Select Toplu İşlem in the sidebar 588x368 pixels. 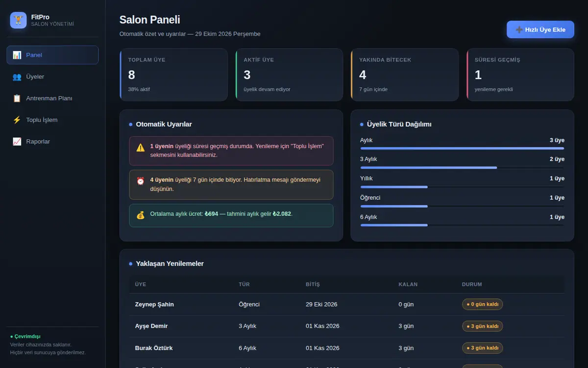tap(52, 120)
